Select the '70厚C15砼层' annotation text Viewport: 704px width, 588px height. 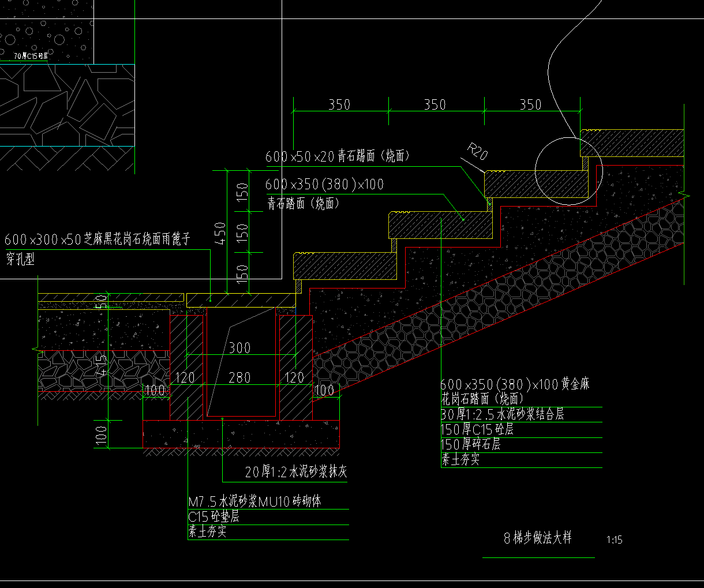coord(31,56)
